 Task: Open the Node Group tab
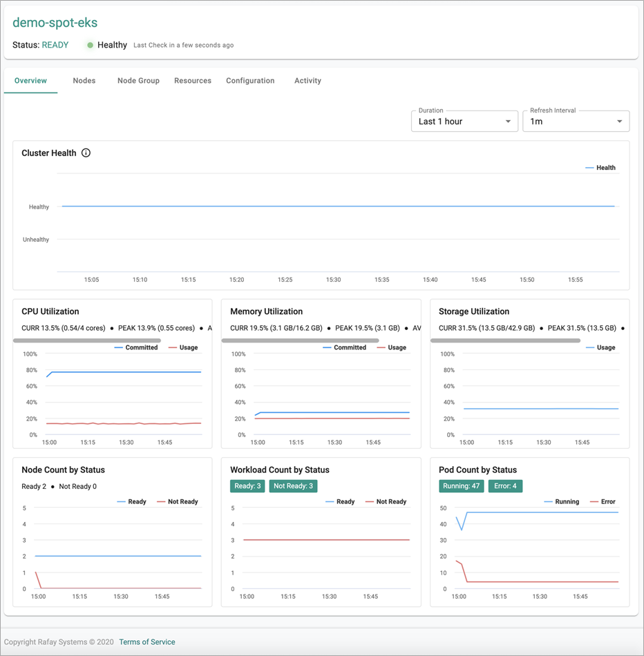(138, 81)
